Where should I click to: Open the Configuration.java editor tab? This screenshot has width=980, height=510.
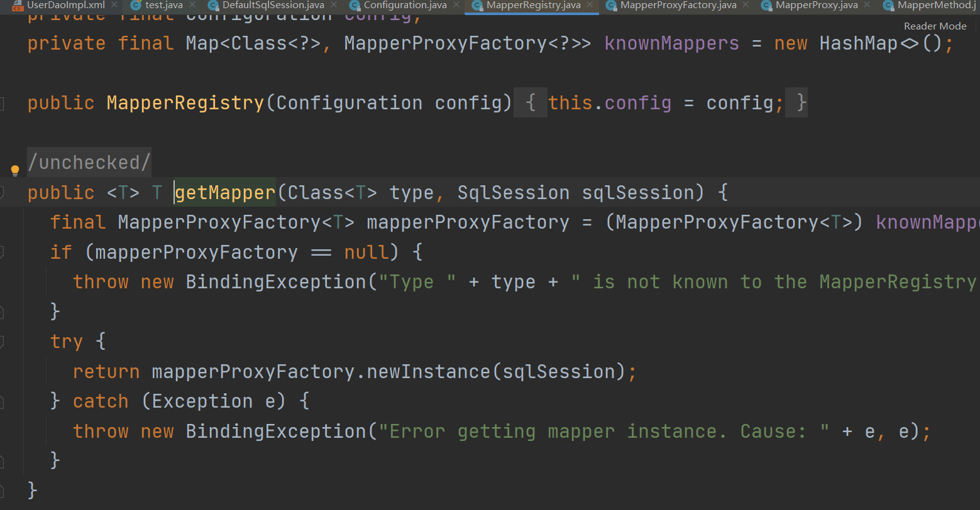[405, 5]
